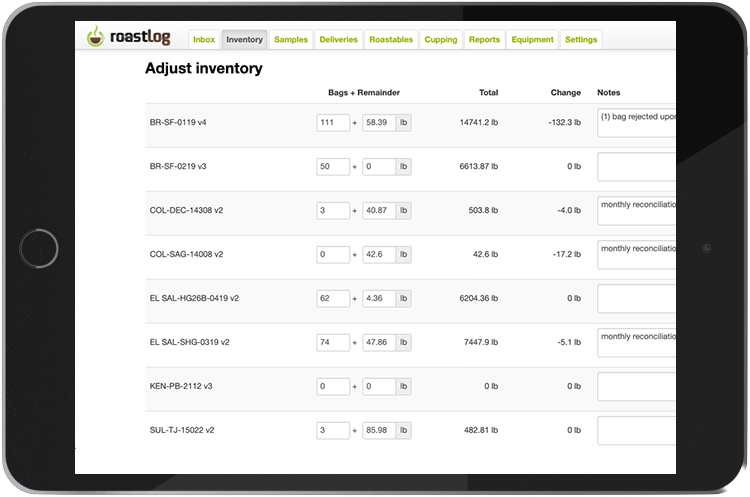Click notes field for COL-SAG-14008 v2

tap(636, 255)
